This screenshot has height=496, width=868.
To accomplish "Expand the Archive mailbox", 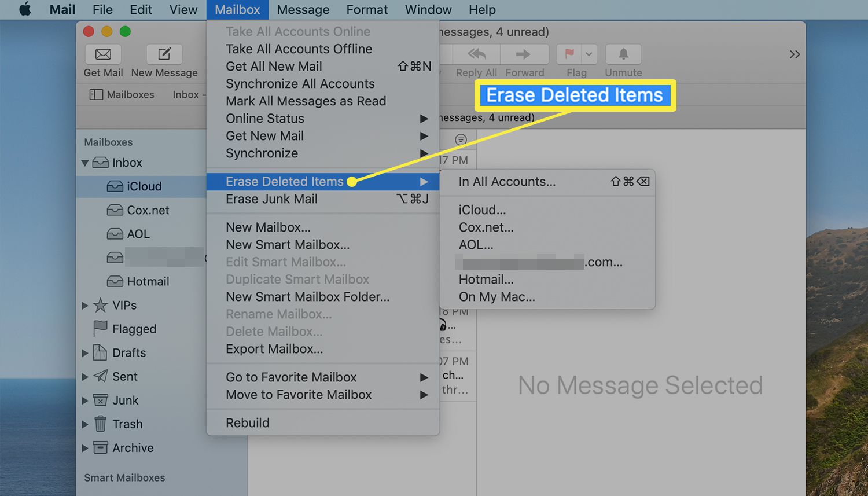I will (85, 448).
